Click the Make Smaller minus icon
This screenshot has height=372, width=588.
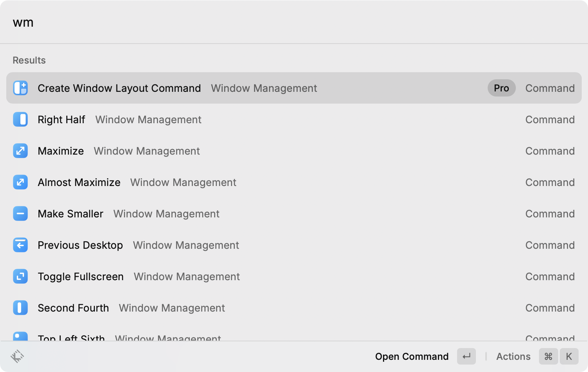click(20, 213)
